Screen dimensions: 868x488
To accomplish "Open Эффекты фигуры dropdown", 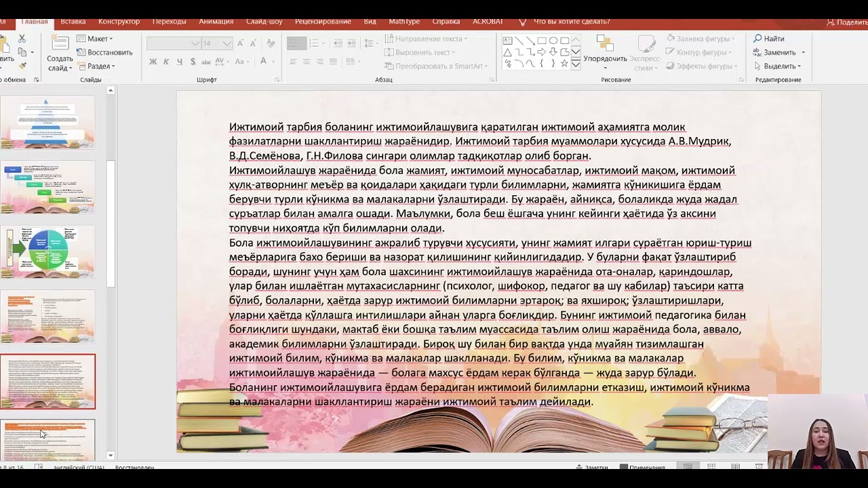I will [x=701, y=66].
